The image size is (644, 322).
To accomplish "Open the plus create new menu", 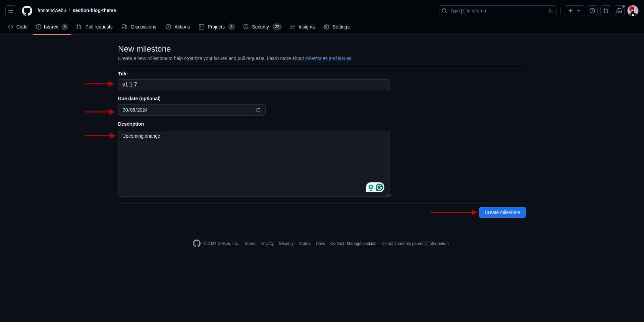I will (x=571, y=11).
